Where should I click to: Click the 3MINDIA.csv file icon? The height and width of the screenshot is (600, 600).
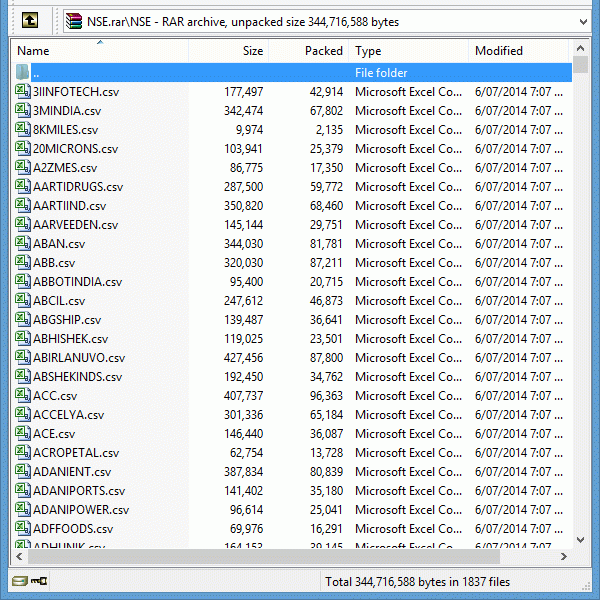point(23,111)
